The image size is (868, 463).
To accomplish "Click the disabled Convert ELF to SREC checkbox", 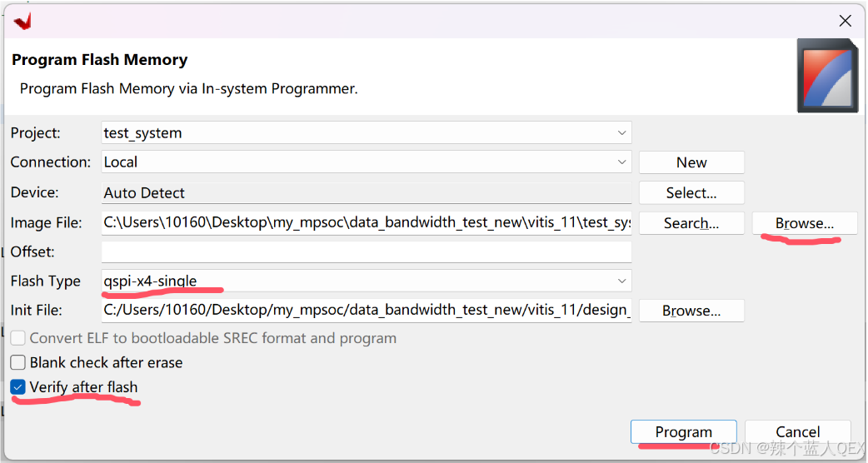I will coord(17,338).
